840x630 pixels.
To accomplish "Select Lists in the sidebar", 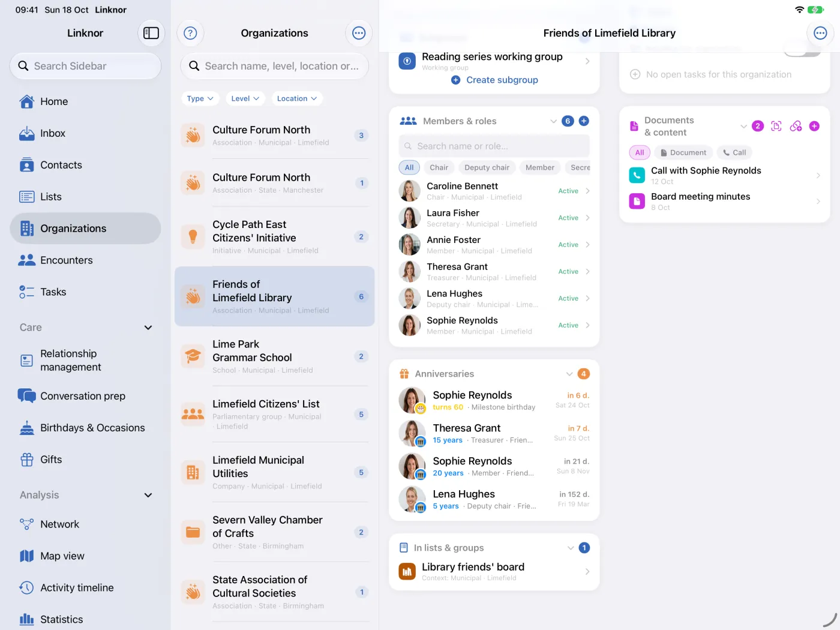I will pyautogui.click(x=85, y=197).
